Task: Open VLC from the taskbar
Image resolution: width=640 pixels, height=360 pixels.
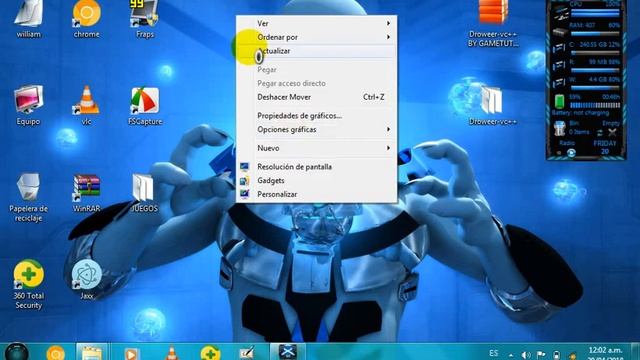Action: coord(171,353)
